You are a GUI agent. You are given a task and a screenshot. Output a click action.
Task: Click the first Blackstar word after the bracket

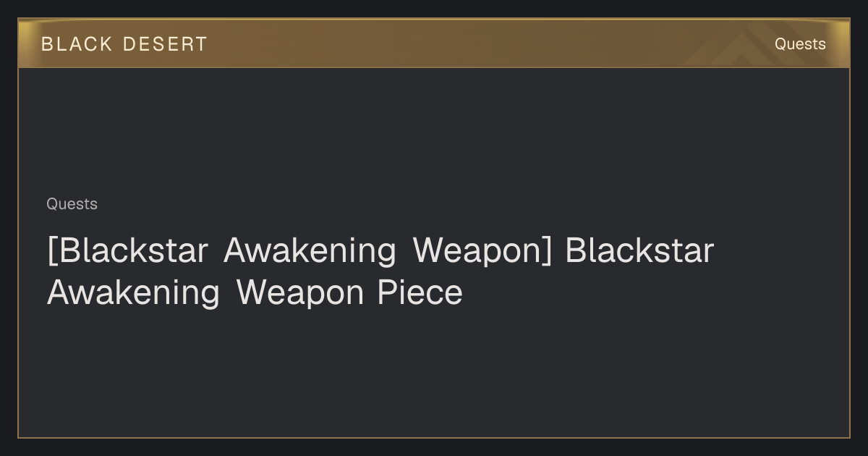(128, 250)
